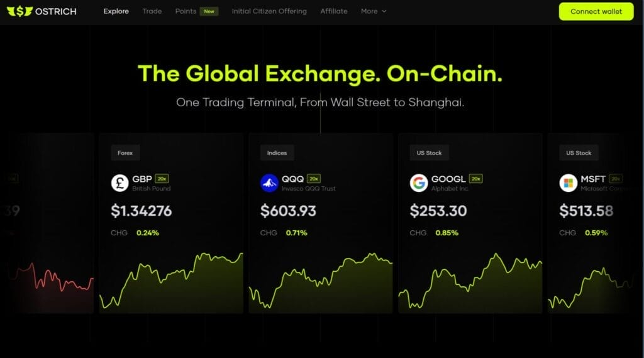
Task: Open the Explore tab
Action: click(116, 11)
